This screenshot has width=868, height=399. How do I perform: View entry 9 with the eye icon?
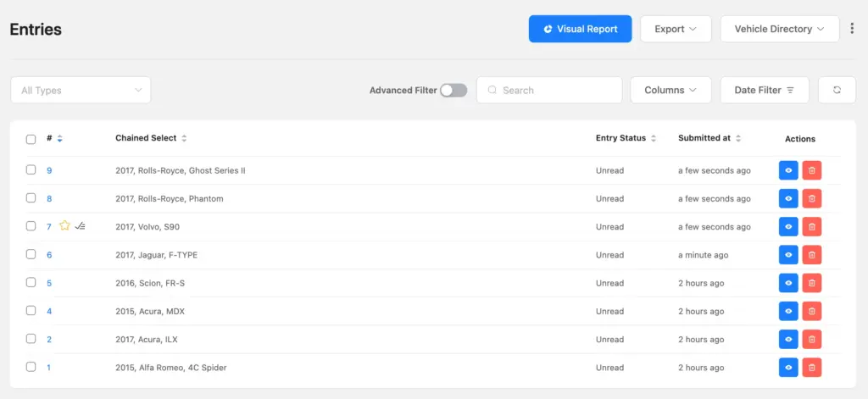click(x=788, y=170)
